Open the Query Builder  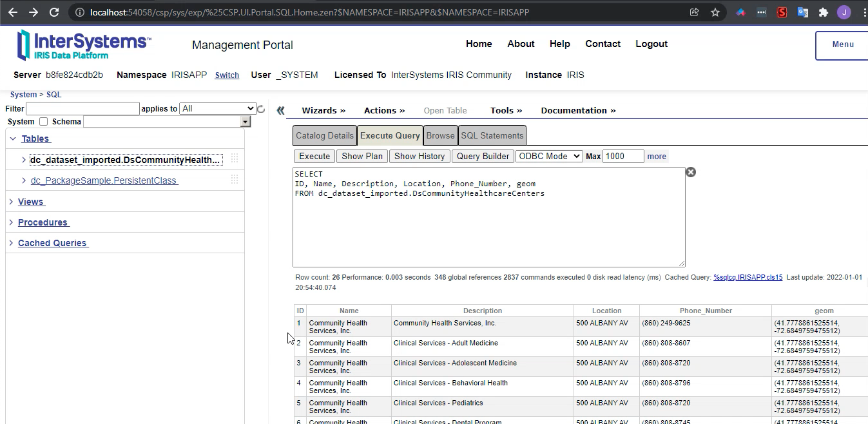[x=483, y=156]
